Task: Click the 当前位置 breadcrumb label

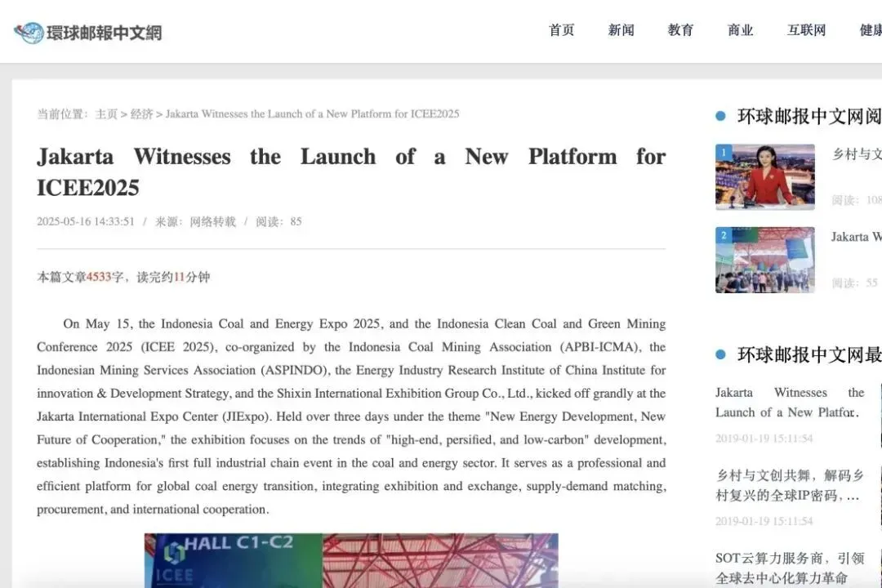Action: pyautogui.click(x=62, y=114)
